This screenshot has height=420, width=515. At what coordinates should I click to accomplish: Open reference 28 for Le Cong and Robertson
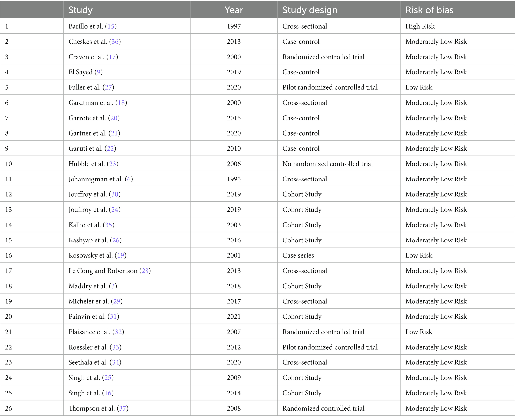(145, 271)
